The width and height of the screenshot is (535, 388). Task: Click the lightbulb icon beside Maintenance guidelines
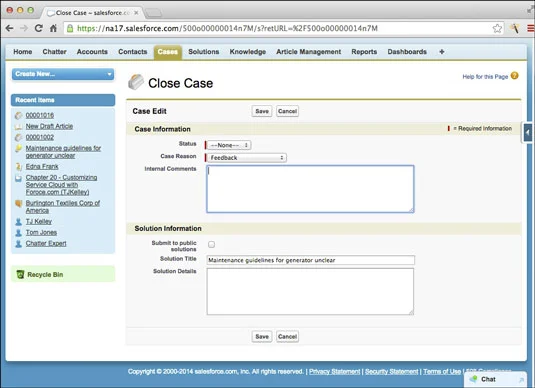[18, 148]
